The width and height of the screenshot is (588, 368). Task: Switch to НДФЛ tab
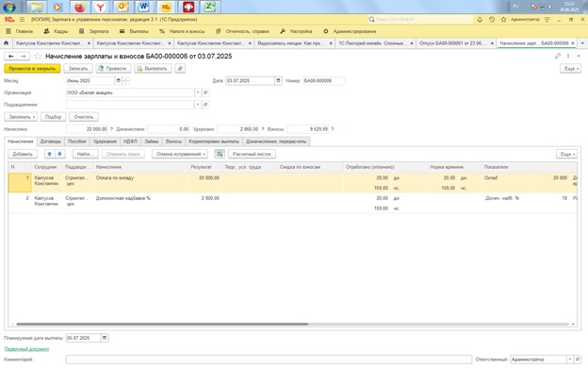(130, 142)
